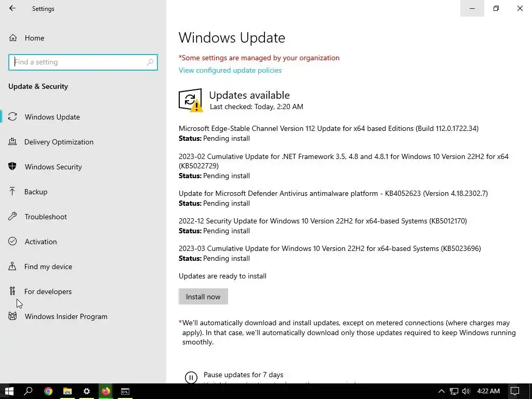
Task: Restore down the Settings window
Action: (496, 8)
